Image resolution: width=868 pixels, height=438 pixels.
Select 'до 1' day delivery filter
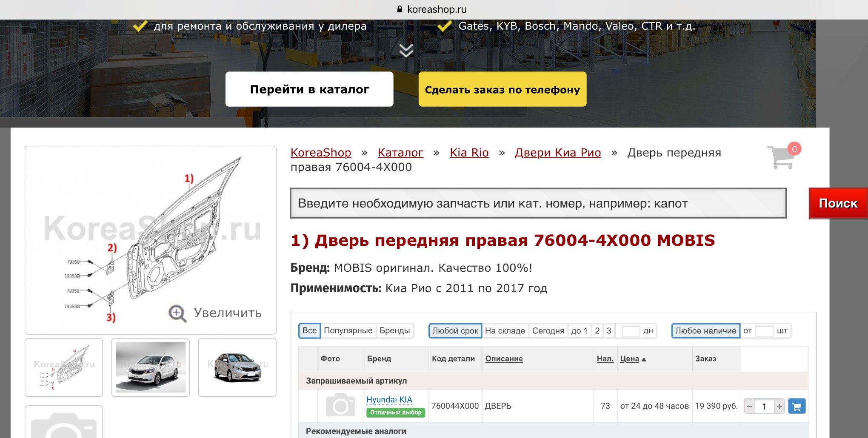(580, 331)
